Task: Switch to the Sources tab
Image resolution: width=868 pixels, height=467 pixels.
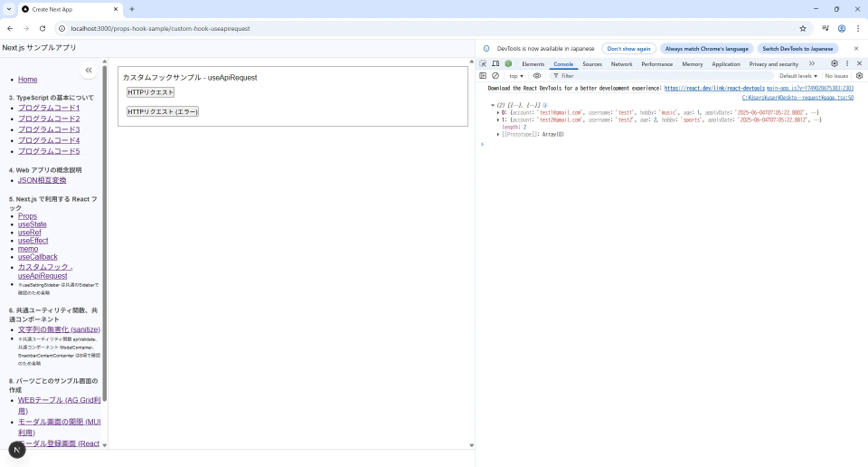Action: tap(591, 64)
